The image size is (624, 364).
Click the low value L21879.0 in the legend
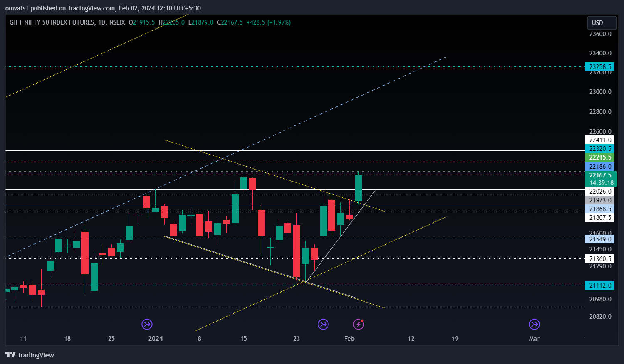click(x=201, y=22)
